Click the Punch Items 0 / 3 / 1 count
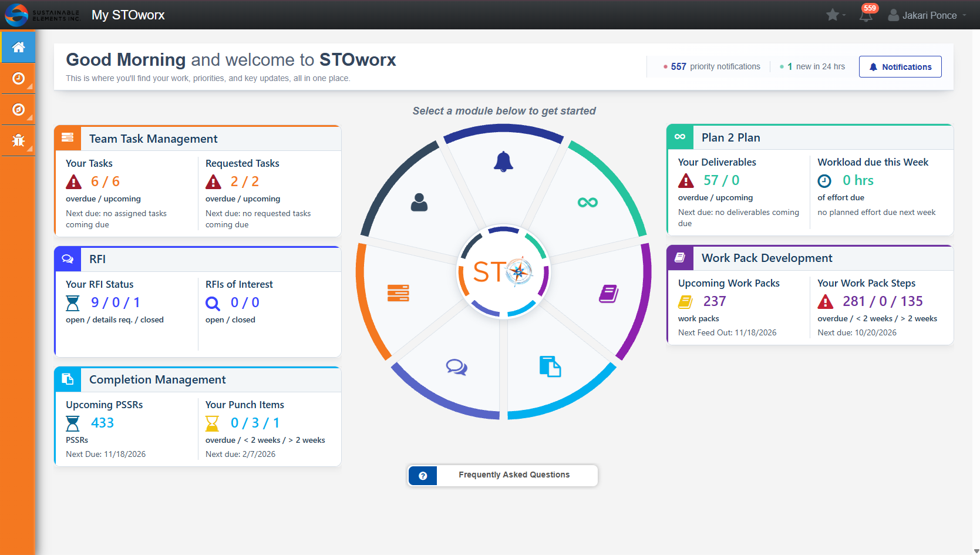Screen dimensions: 980x555 coord(255,423)
